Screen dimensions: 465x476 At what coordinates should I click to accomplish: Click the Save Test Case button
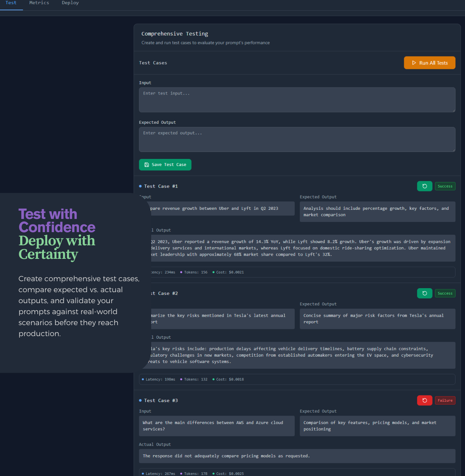tap(165, 165)
